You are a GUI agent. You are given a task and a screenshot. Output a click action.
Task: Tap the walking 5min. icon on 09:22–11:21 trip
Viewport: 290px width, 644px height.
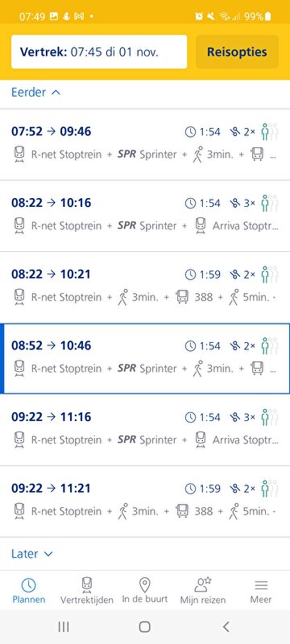pyautogui.click(x=234, y=511)
